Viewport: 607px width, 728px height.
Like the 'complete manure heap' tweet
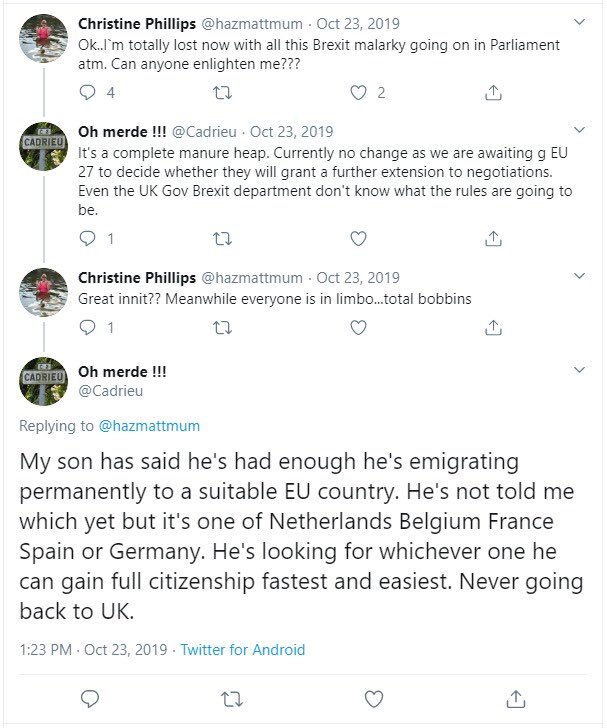358,239
